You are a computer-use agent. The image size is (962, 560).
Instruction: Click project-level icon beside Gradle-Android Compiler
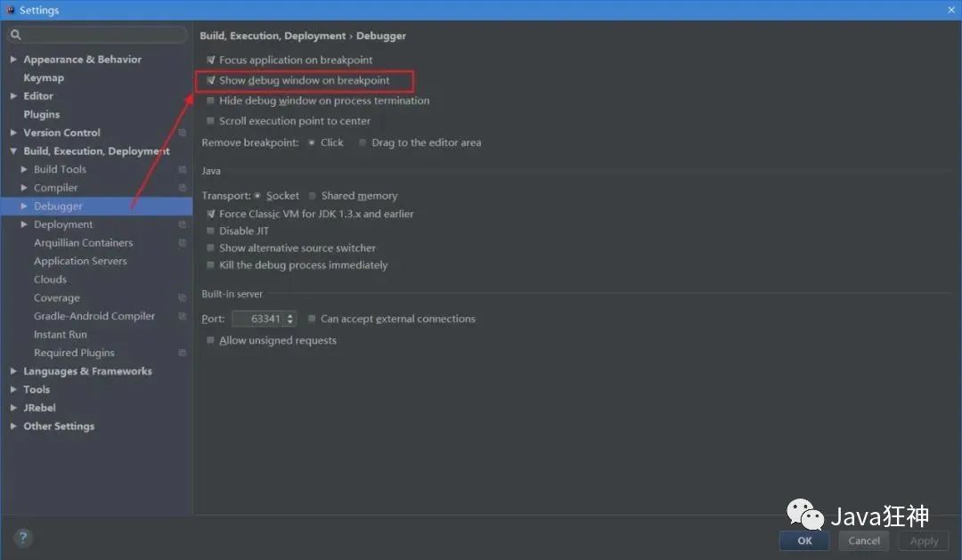(x=183, y=316)
